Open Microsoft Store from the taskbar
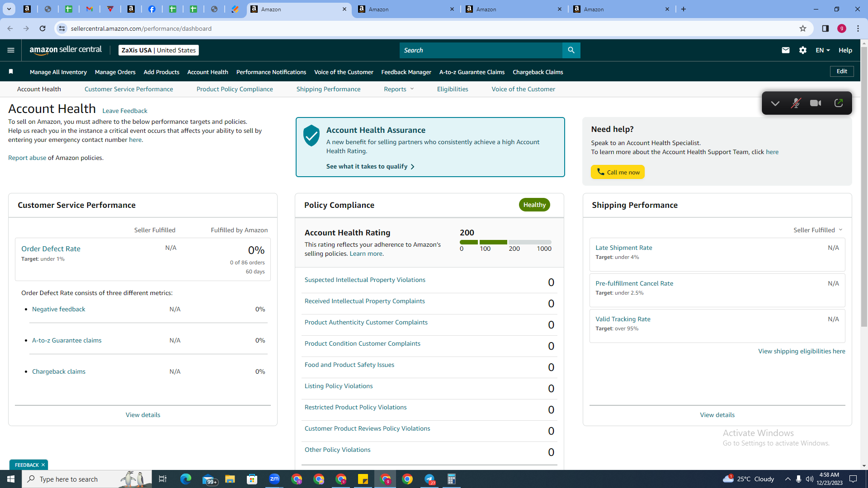Image resolution: width=868 pixels, height=488 pixels. coord(252,479)
